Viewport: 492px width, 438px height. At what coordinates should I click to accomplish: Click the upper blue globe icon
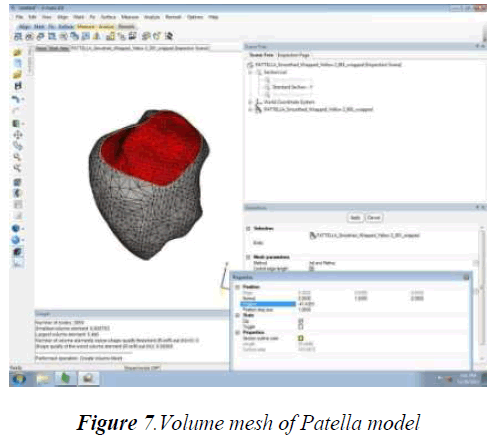16,228
